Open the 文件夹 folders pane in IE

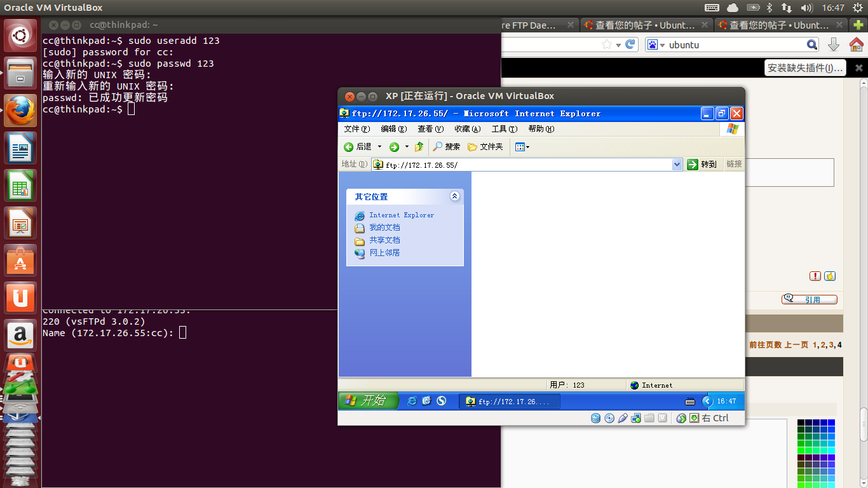click(x=485, y=147)
